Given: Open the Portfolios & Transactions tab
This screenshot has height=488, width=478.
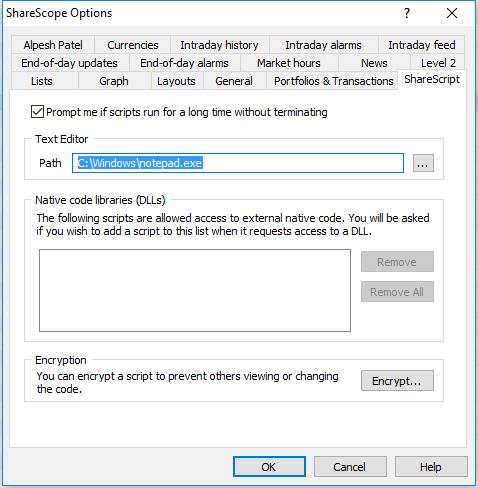Looking at the screenshot, I should pos(333,81).
